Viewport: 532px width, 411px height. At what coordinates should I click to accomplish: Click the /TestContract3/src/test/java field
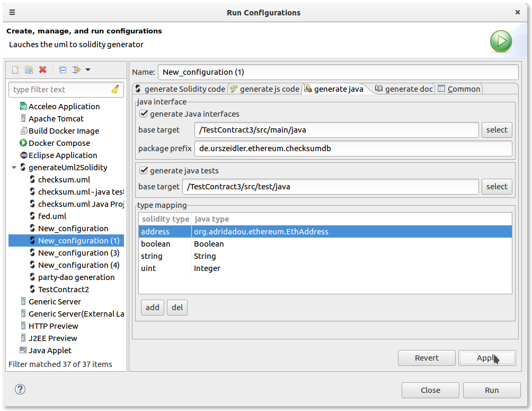[x=331, y=187]
